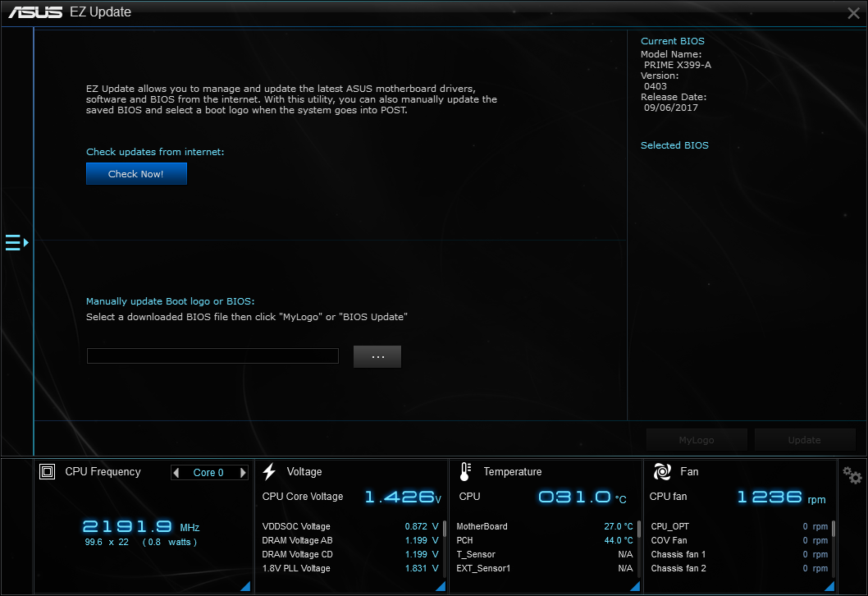This screenshot has width=868, height=596.
Task: Expand the CPU Frequency panel corner arrow
Action: [x=245, y=586]
